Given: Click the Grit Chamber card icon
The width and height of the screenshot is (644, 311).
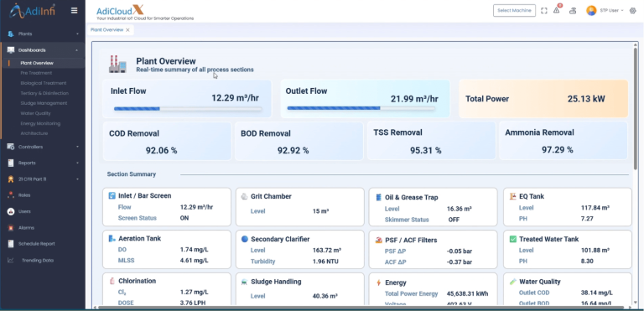Looking at the screenshot, I should tap(244, 196).
